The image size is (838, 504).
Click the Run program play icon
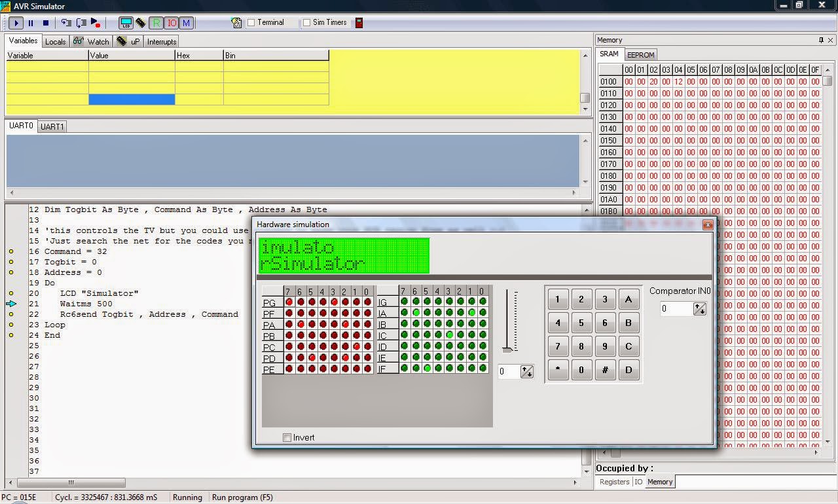(x=15, y=22)
